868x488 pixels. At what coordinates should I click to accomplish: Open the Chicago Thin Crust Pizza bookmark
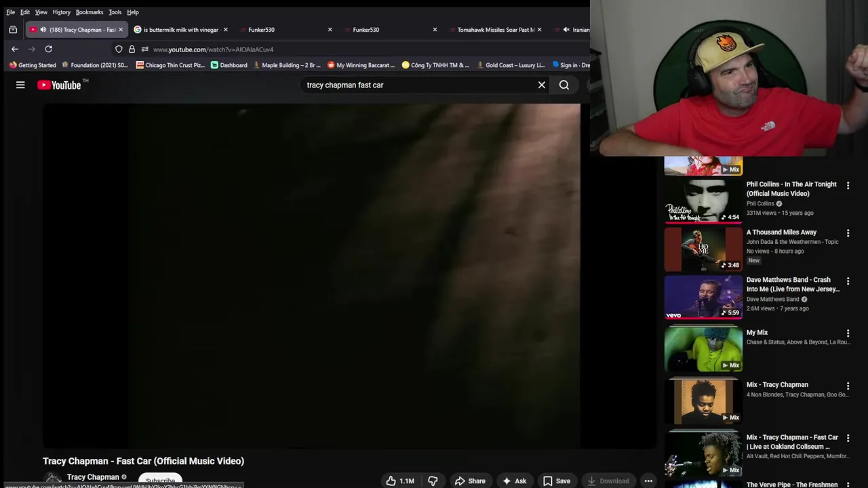pyautogui.click(x=170, y=65)
